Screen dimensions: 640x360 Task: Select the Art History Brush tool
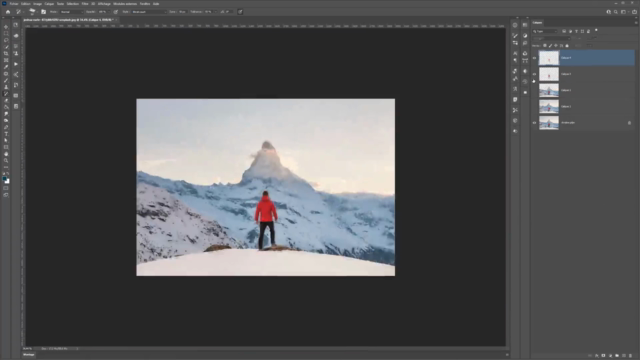click(x=6, y=93)
